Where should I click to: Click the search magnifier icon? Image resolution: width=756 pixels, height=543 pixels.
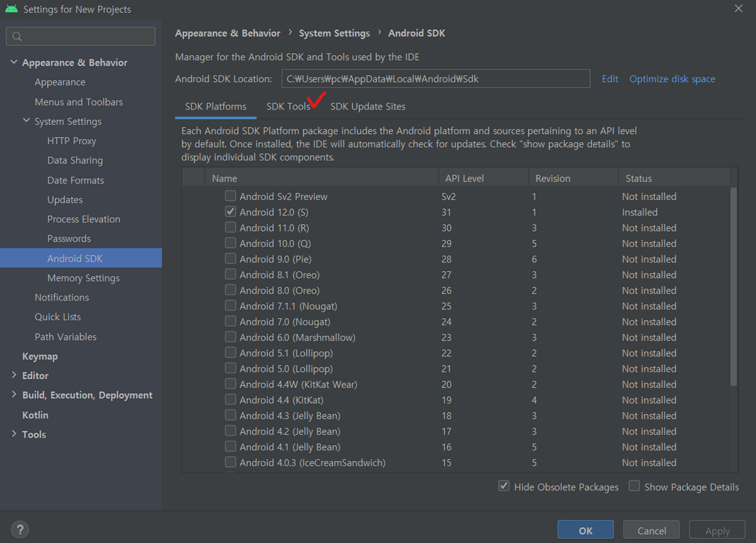(x=17, y=37)
